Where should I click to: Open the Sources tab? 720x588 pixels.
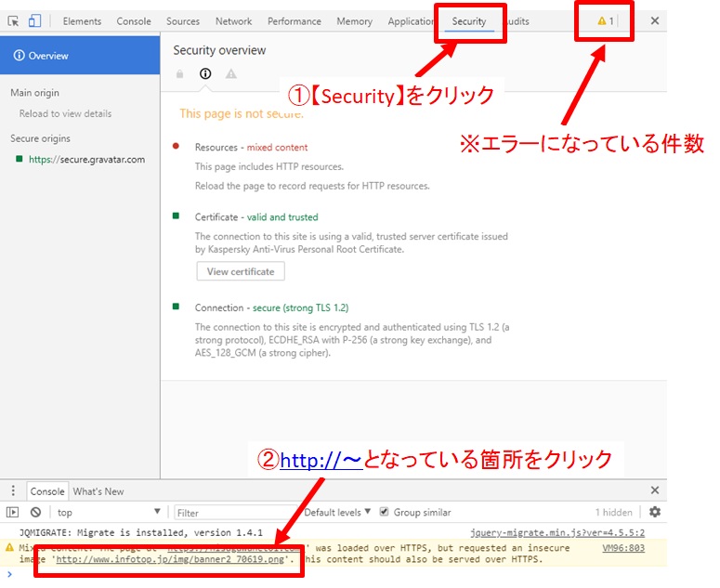click(183, 21)
